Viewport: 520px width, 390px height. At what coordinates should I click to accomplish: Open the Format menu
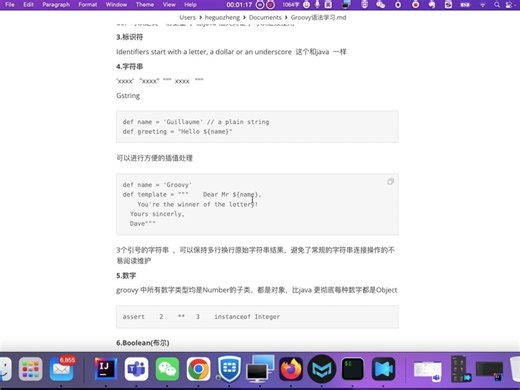[88, 5]
